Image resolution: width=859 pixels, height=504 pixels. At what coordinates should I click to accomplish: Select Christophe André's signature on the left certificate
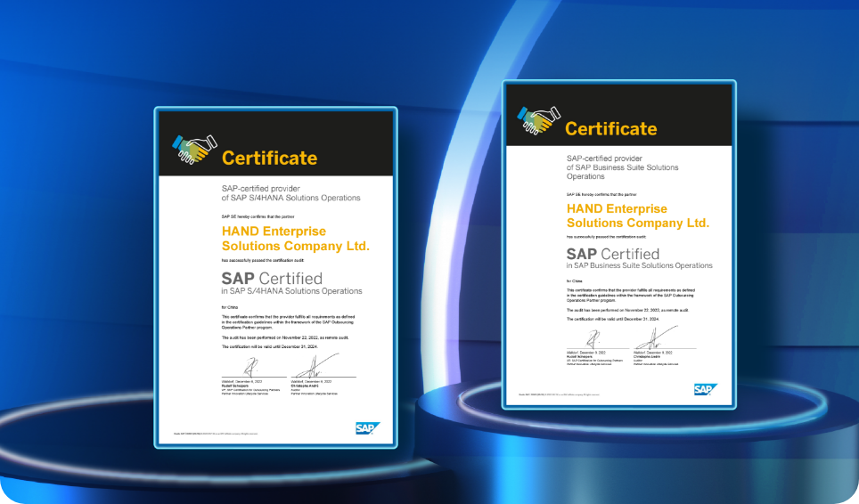click(323, 366)
